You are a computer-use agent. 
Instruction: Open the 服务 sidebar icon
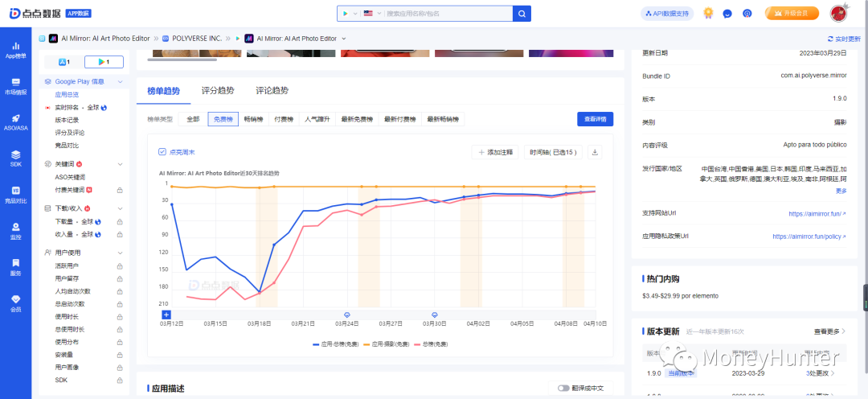pos(16,266)
